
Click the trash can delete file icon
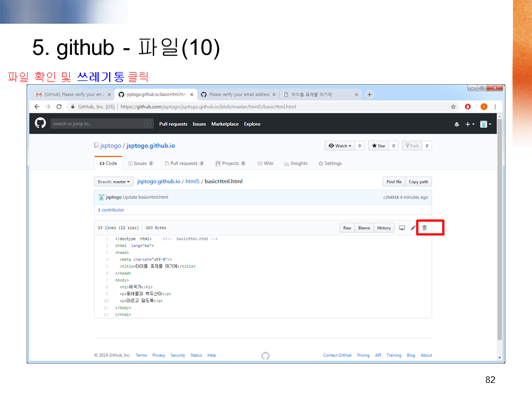tap(424, 228)
